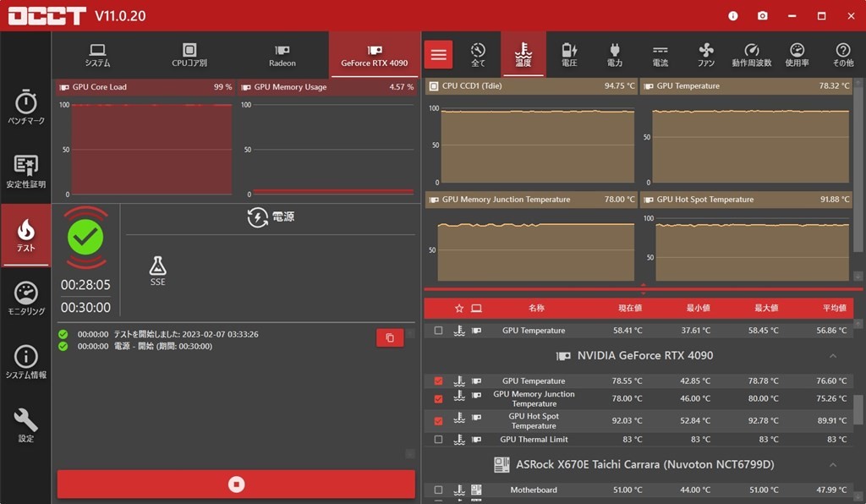Click the sensor list vertical scrollbar
The image size is (866, 504).
point(858,410)
